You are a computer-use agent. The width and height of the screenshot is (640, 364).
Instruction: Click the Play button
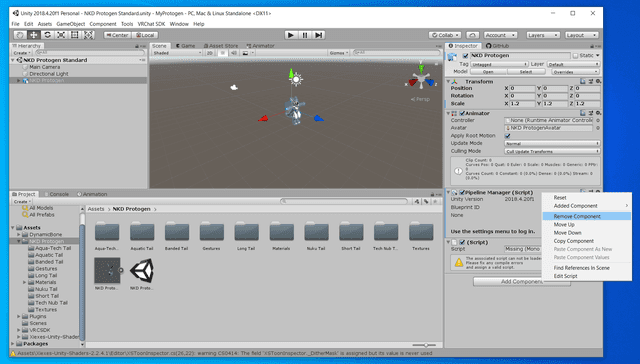291,35
